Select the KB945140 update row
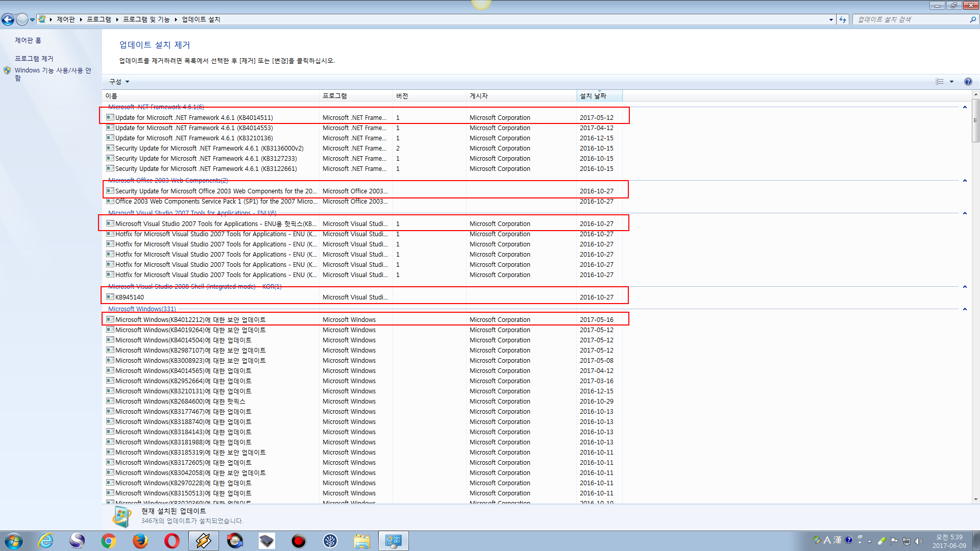The height and width of the screenshot is (551, 980). click(x=364, y=297)
